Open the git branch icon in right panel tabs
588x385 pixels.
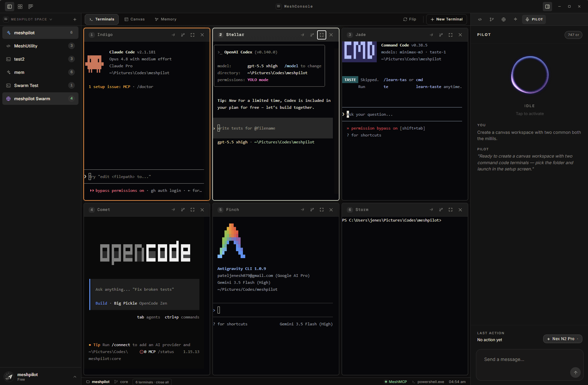point(492,19)
